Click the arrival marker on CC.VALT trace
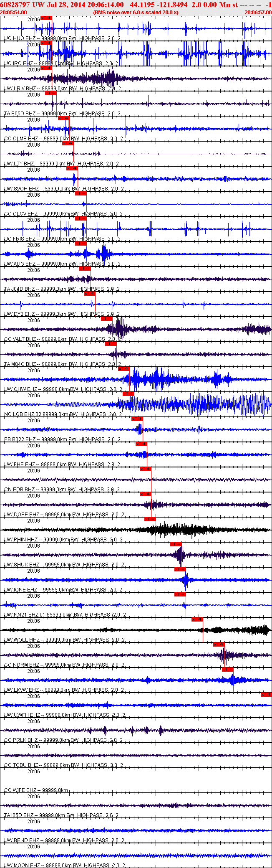The height and width of the screenshot is (868, 272). pyautogui.click(x=107, y=319)
